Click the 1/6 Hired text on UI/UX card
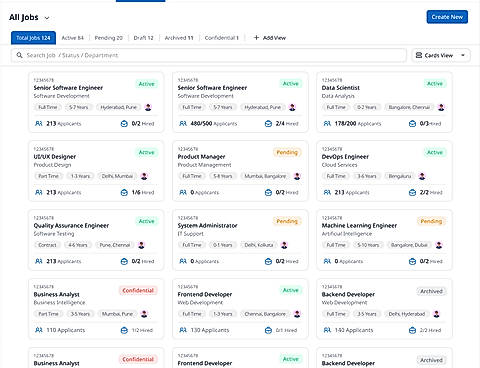This screenshot has height=368, width=480. (143, 192)
